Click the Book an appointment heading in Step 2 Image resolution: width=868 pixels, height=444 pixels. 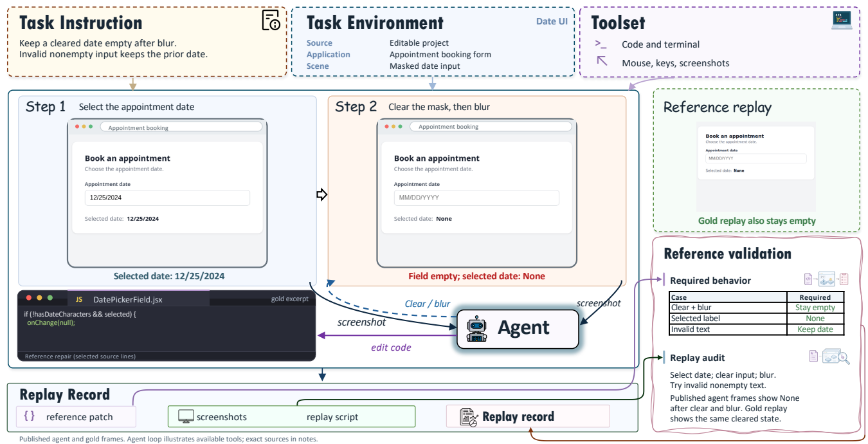point(437,158)
